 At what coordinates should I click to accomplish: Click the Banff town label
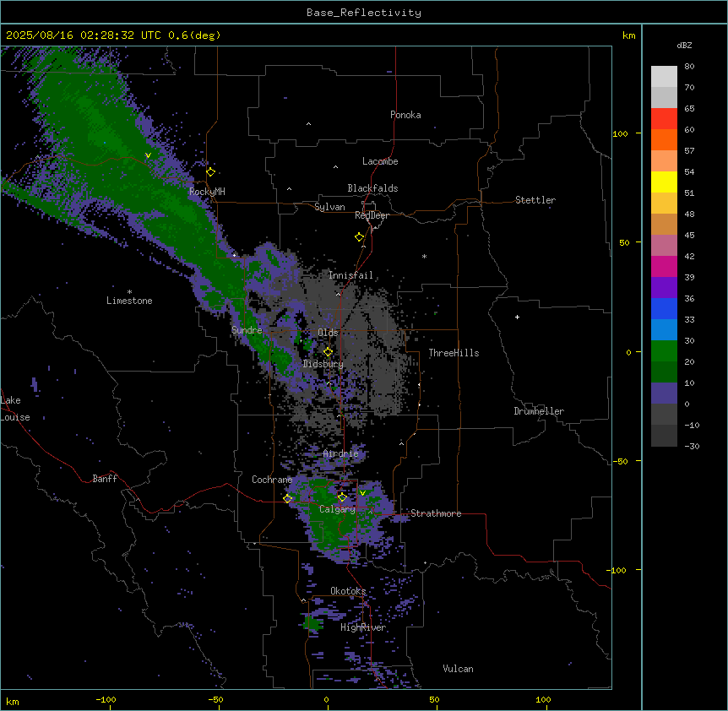click(x=105, y=479)
